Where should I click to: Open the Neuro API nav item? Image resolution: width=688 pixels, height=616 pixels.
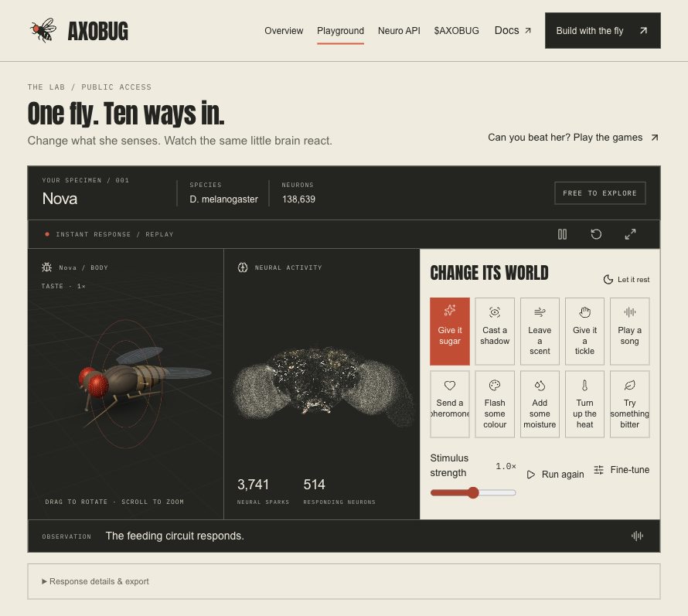click(x=399, y=31)
